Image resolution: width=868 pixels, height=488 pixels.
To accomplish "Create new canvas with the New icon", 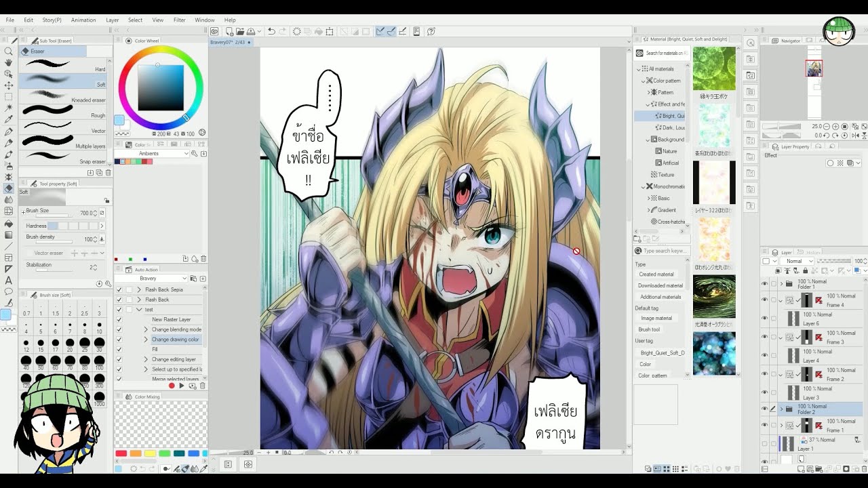I will (229, 31).
